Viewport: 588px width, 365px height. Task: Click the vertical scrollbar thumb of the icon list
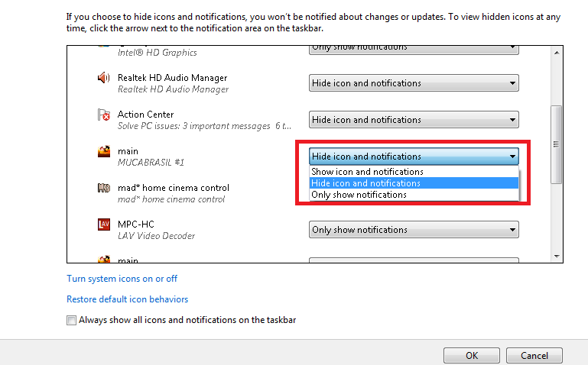point(557,144)
